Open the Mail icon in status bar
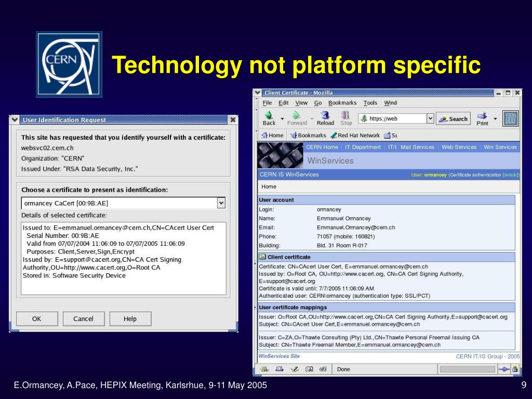 point(279,369)
